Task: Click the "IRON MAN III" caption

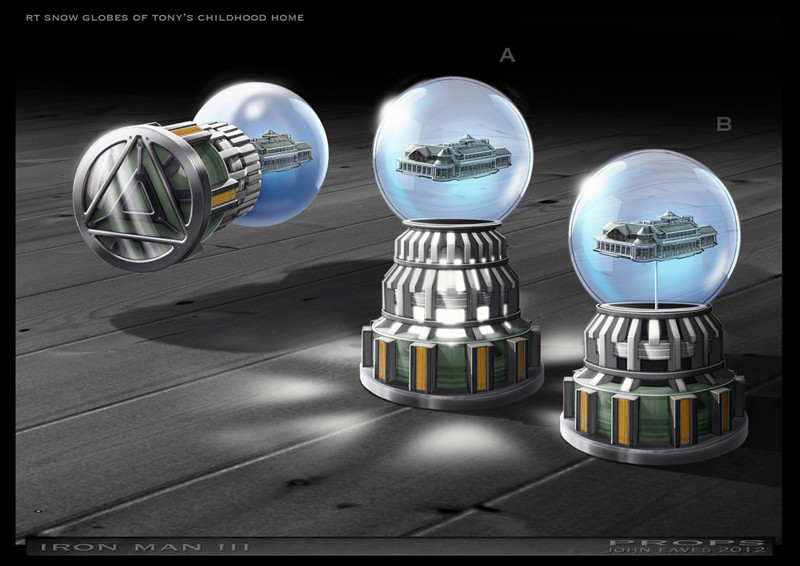Action: (145, 547)
